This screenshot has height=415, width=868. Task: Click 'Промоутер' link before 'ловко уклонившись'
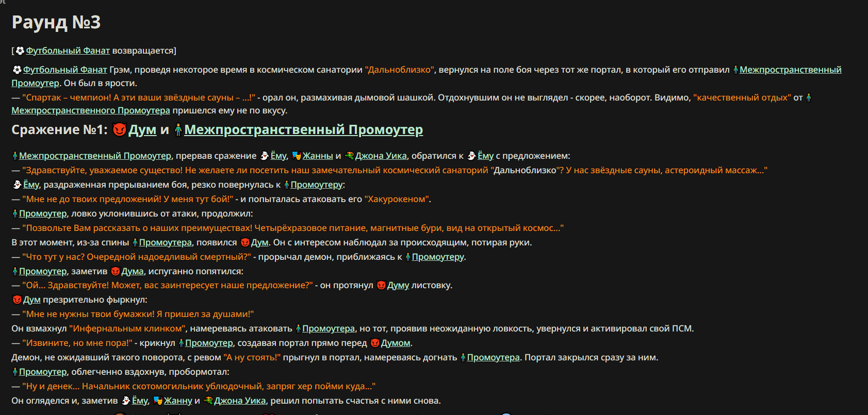coord(43,213)
